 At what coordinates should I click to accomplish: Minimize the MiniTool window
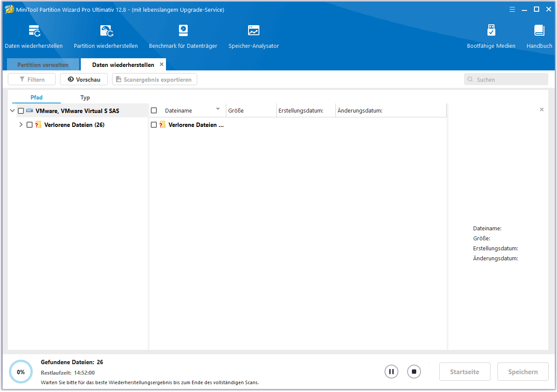coord(524,9)
